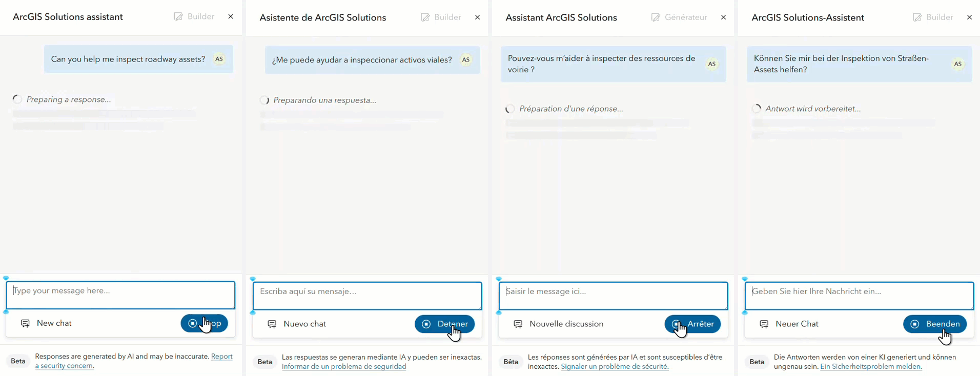Click the Nuevo chat icon
Viewport: 980px width, 376px height.
[x=272, y=324]
